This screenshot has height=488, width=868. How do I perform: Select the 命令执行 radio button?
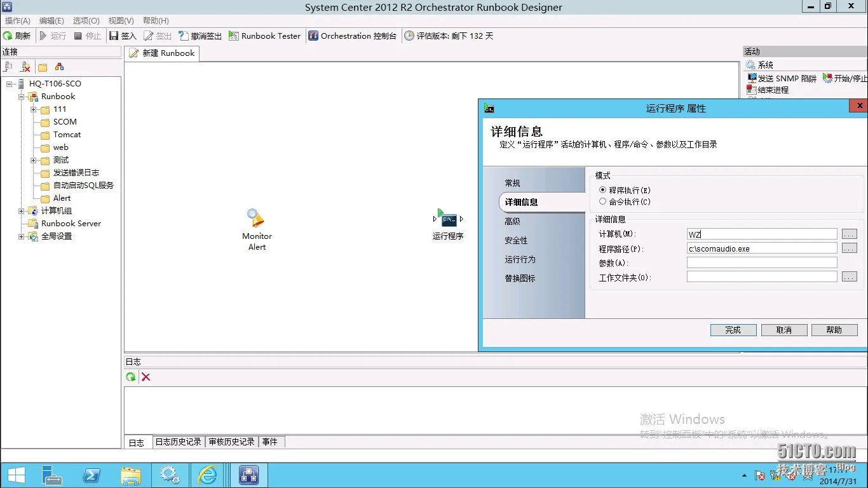tap(603, 201)
